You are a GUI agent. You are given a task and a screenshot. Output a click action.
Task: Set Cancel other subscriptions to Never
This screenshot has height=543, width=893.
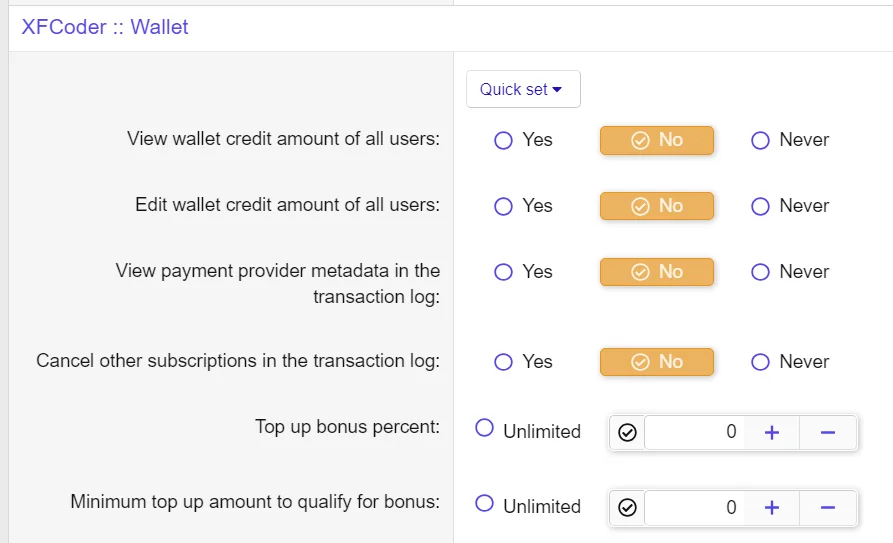pos(760,362)
